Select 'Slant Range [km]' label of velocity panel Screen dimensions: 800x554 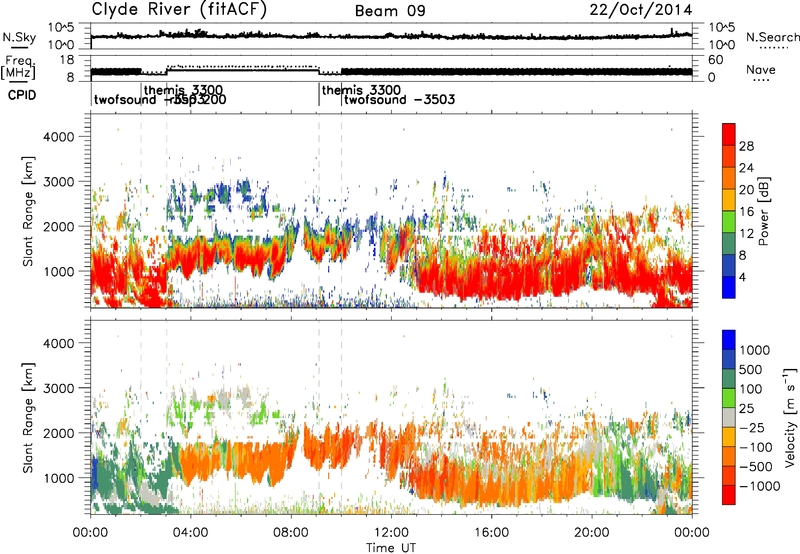pyautogui.click(x=28, y=417)
